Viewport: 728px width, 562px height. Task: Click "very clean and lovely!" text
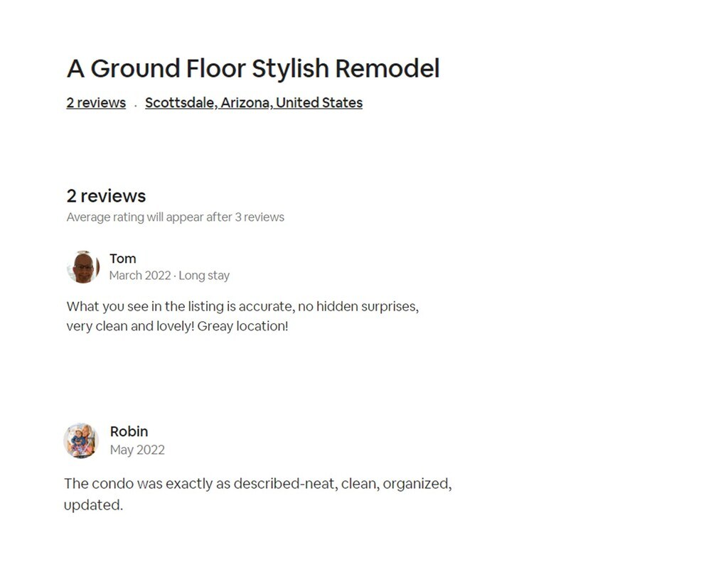130,327
